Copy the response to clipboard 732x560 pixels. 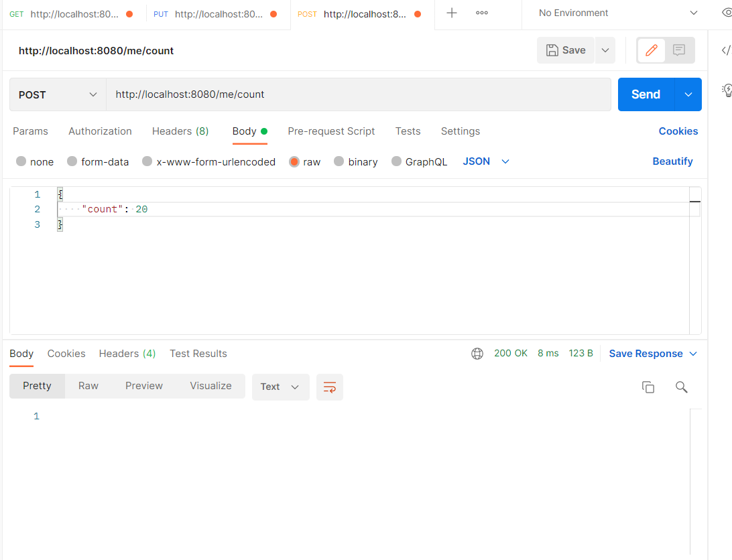(x=648, y=387)
